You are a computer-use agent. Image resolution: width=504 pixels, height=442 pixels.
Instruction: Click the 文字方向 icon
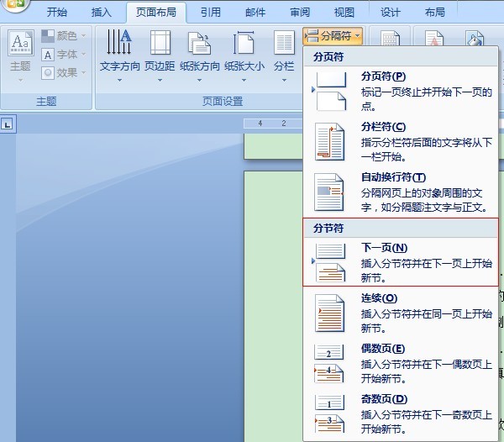[x=119, y=42]
